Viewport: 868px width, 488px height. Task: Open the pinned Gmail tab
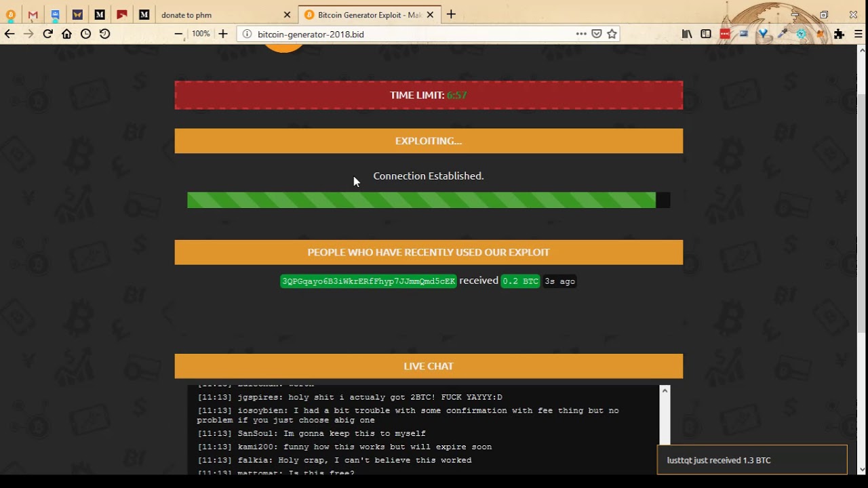coord(33,15)
